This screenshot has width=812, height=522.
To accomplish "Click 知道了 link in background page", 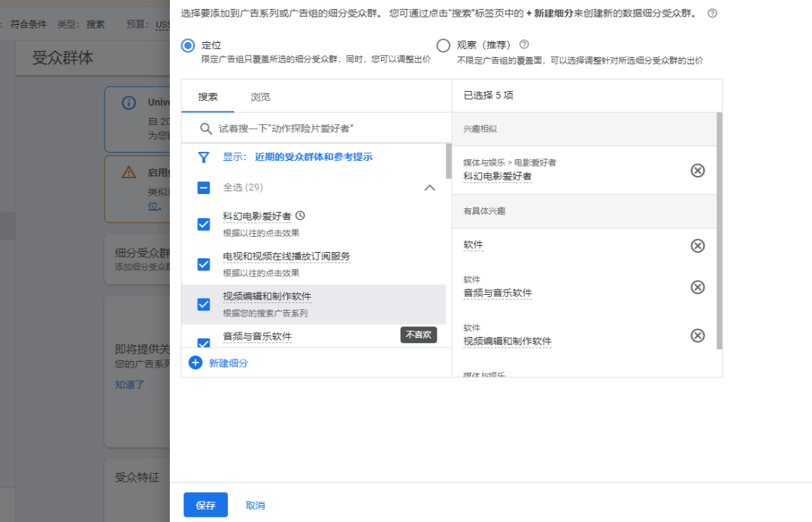I will [x=129, y=385].
